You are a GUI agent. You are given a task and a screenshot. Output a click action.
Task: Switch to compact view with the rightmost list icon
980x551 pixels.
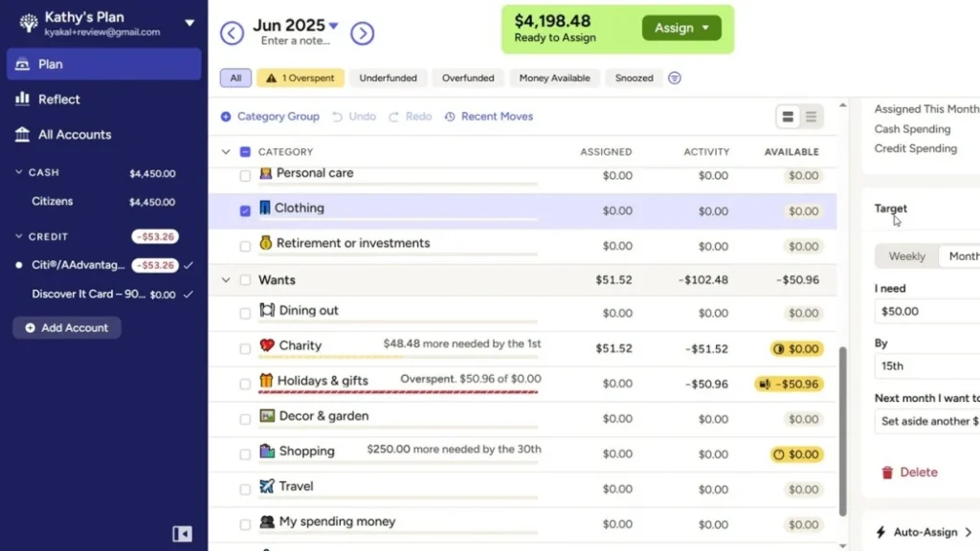click(x=811, y=116)
